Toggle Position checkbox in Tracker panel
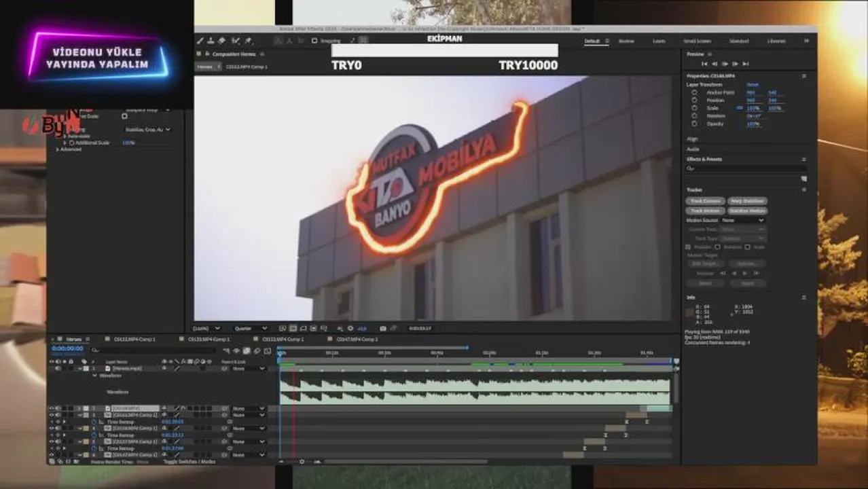 tap(687, 247)
